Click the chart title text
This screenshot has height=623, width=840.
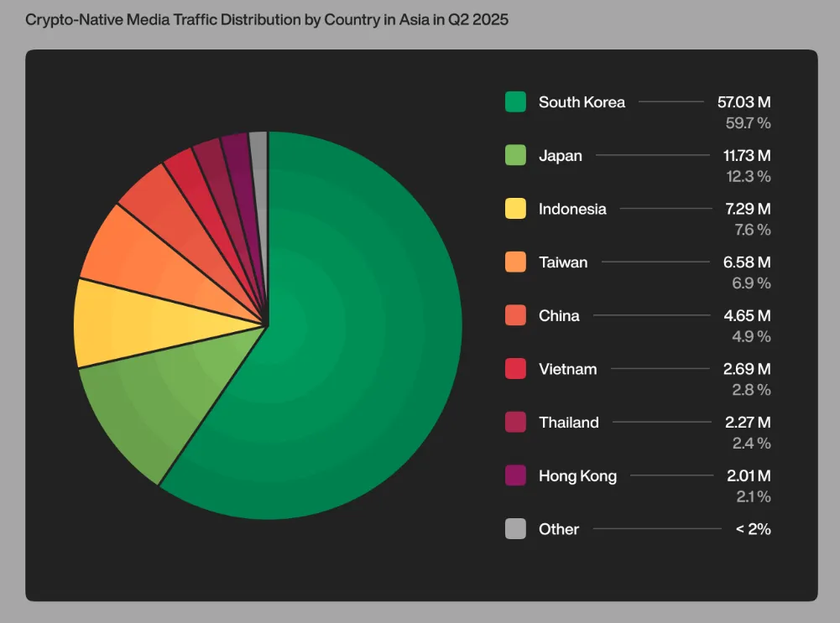267,19
